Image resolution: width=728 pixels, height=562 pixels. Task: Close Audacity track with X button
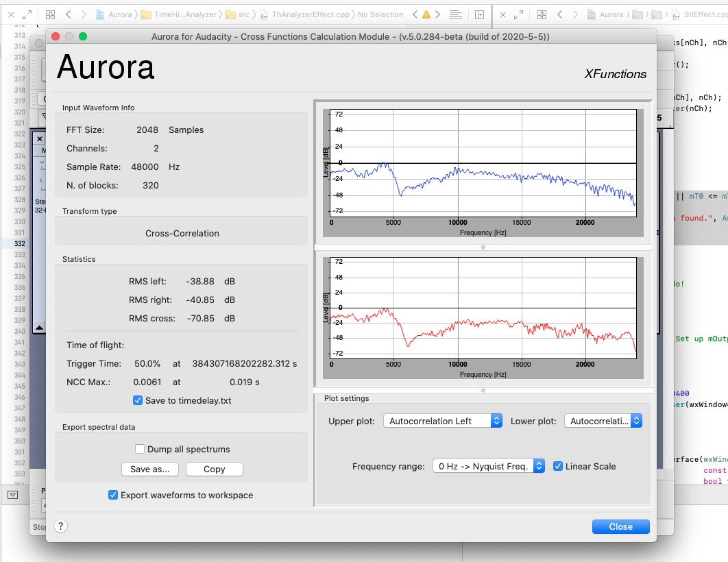tap(40, 138)
